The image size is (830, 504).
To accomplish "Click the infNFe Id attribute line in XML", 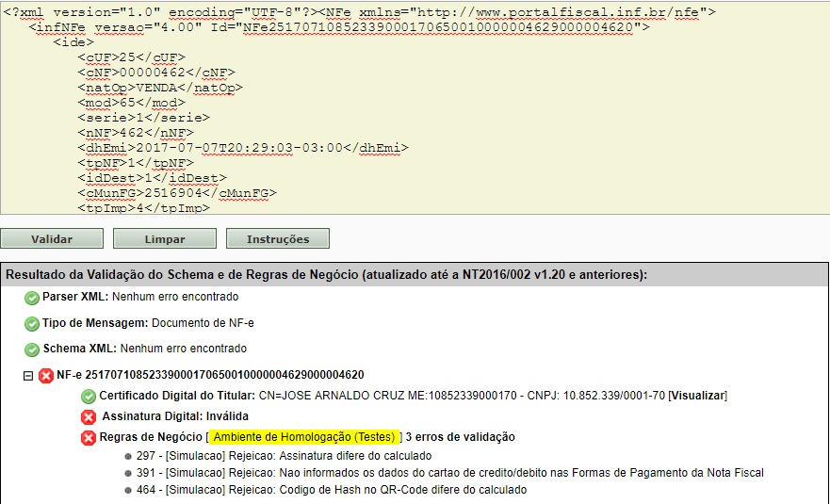I will point(339,27).
